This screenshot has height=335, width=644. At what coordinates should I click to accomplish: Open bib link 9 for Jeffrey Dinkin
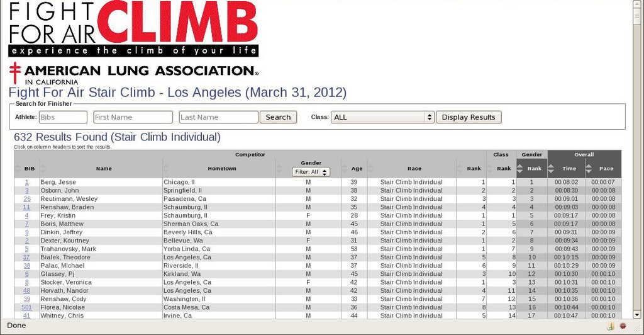[x=26, y=232]
